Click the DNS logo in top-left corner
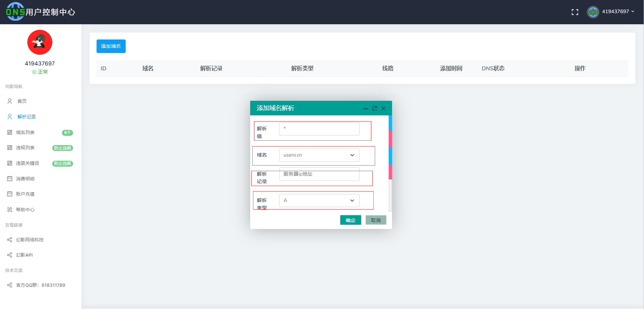Viewport: 644px width, 310px height. point(15,12)
